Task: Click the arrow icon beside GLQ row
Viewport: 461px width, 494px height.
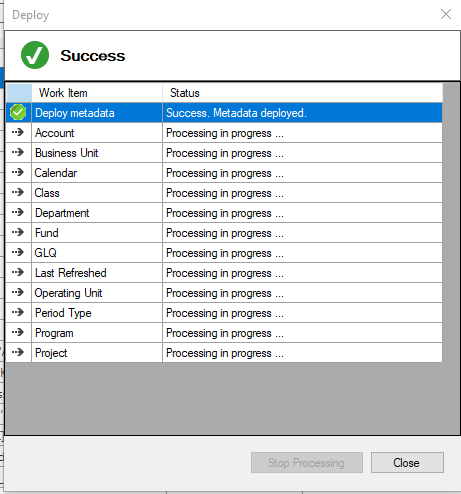Action: 18,252
